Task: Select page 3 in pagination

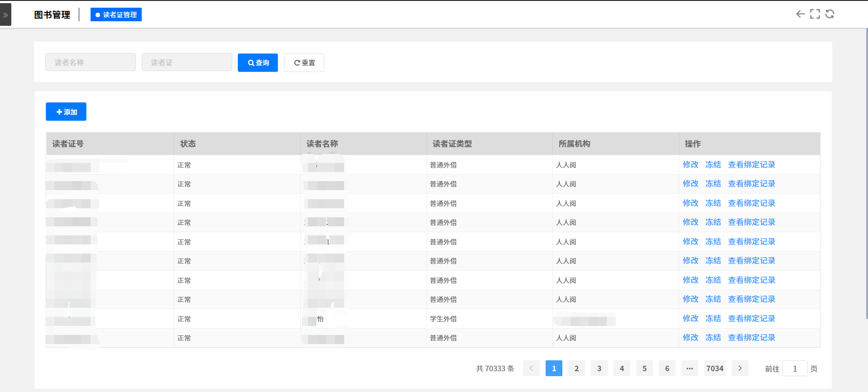Action: (x=599, y=368)
